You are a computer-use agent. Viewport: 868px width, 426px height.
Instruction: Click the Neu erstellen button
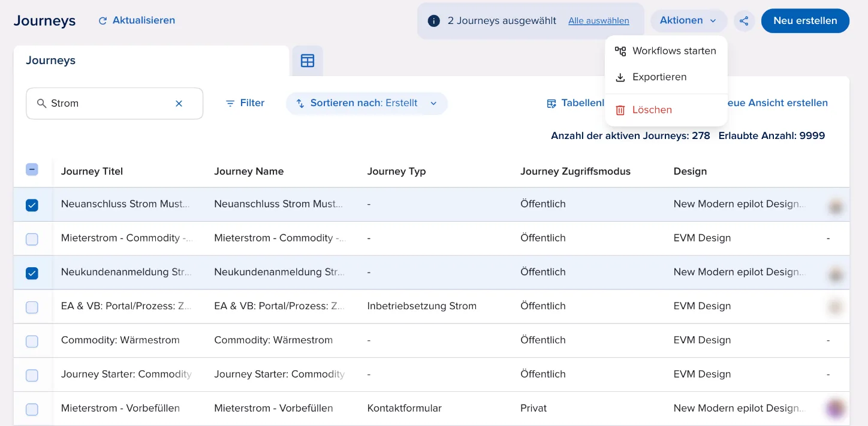[805, 20]
